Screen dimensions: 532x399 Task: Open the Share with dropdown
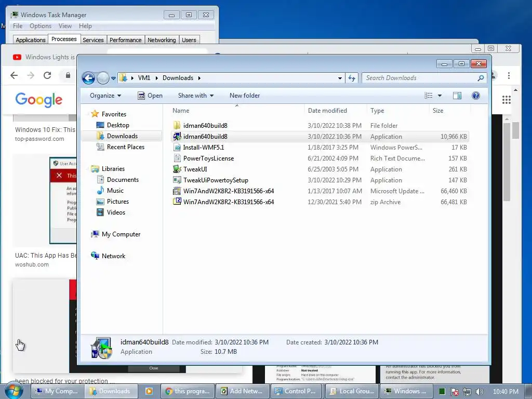point(196,96)
